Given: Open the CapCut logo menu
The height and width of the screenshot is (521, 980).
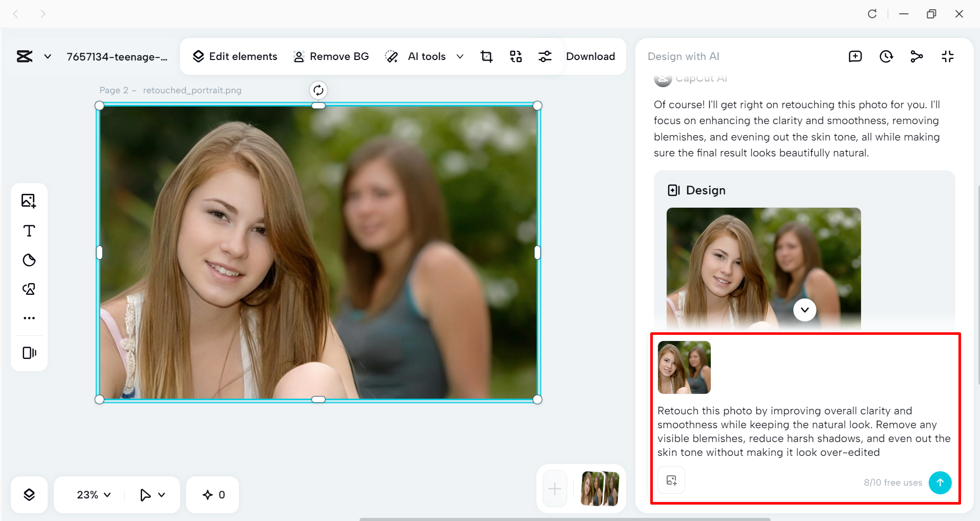Looking at the screenshot, I should click(x=24, y=56).
